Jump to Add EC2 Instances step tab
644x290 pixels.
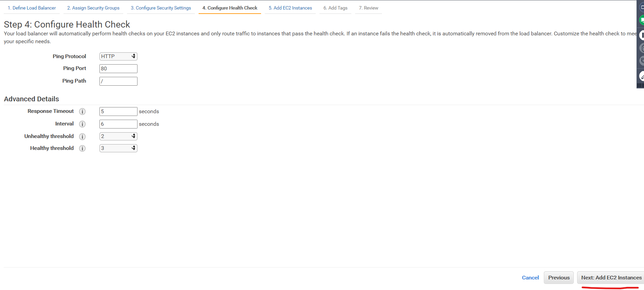(x=290, y=8)
